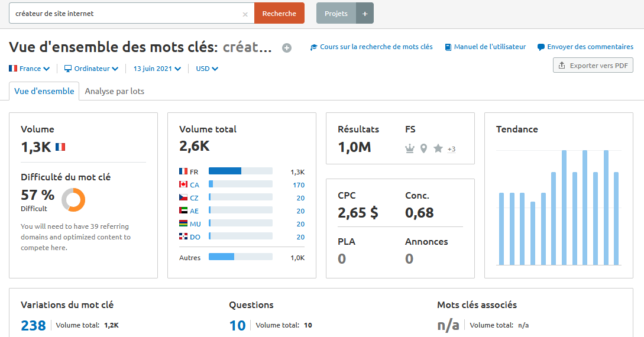Click the location pin SERP feature icon
The width and height of the screenshot is (644, 337).
tap(423, 148)
